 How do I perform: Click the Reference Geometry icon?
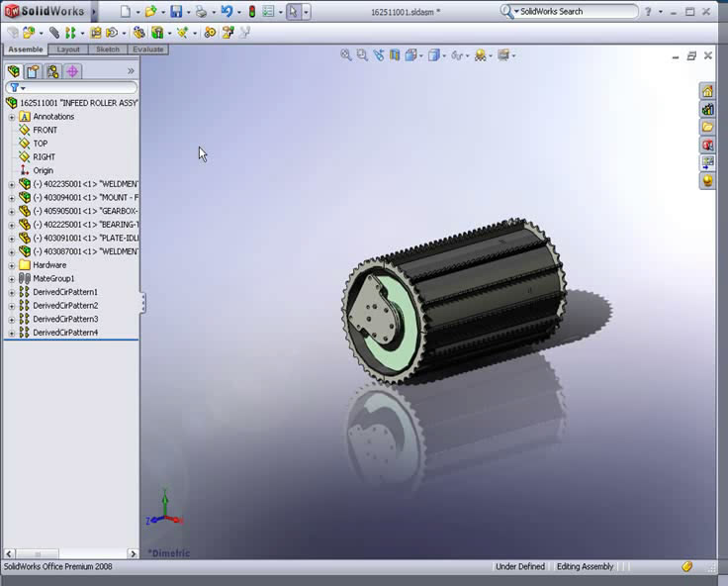[x=182, y=32]
